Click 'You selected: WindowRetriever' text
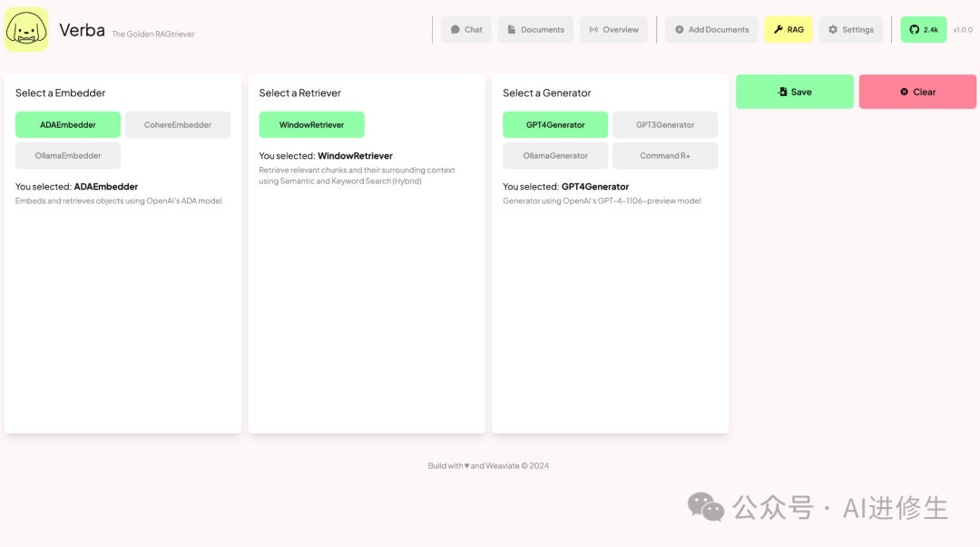 pos(327,156)
